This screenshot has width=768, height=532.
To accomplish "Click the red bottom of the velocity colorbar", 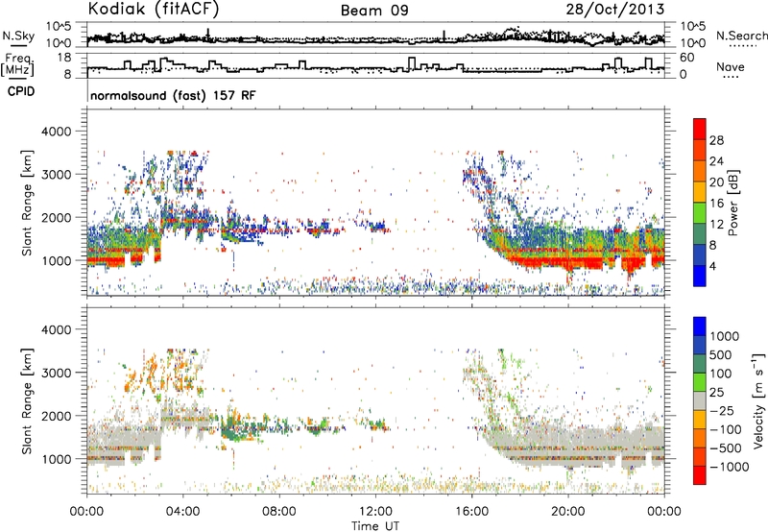I will pyautogui.click(x=700, y=475).
